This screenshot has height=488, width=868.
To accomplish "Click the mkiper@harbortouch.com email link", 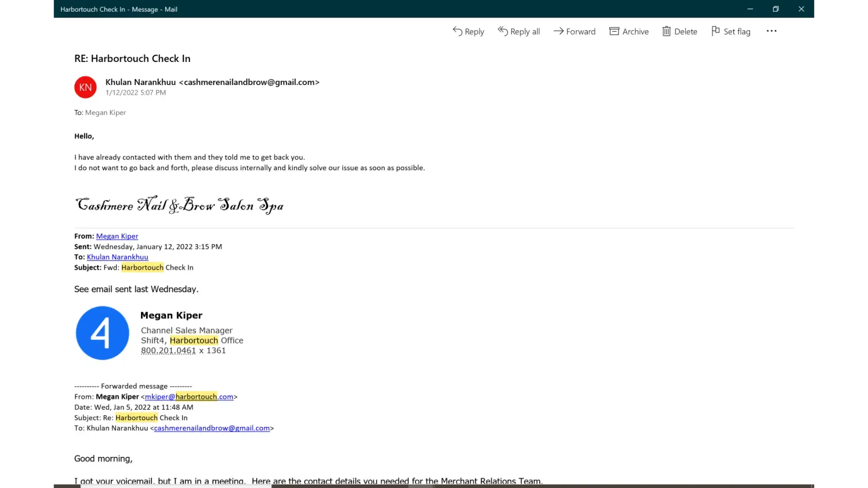I will [189, 397].
